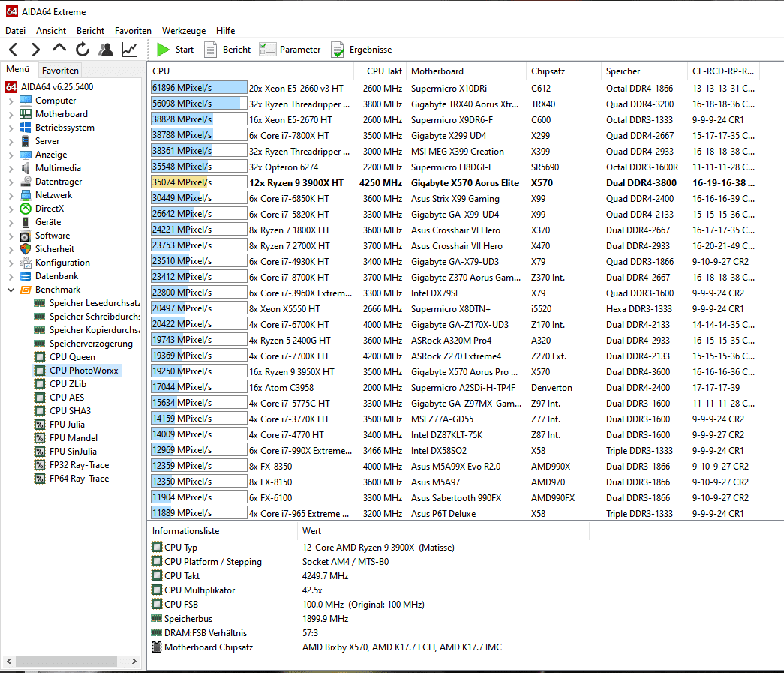Select the Computer tree icon
Image resolution: width=784 pixels, height=673 pixels.
[x=26, y=101]
